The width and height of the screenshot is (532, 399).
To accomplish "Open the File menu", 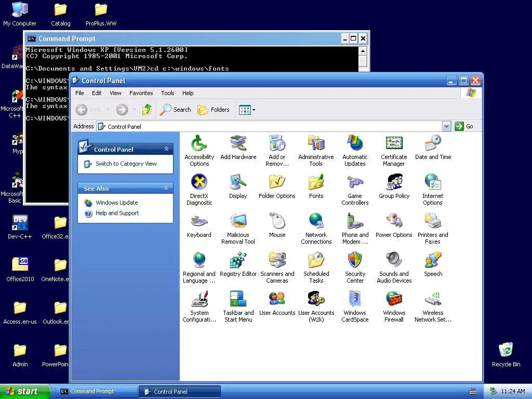I will [79, 93].
